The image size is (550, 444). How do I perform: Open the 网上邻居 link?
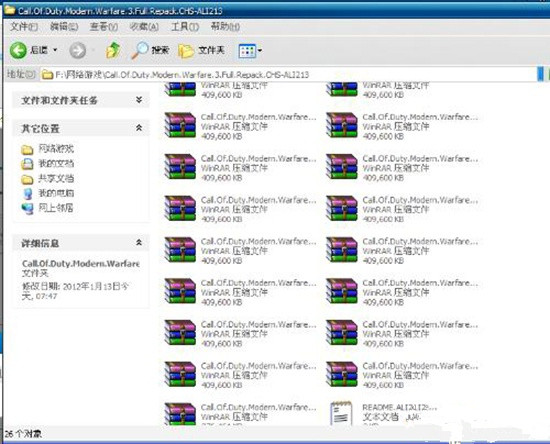(x=56, y=208)
